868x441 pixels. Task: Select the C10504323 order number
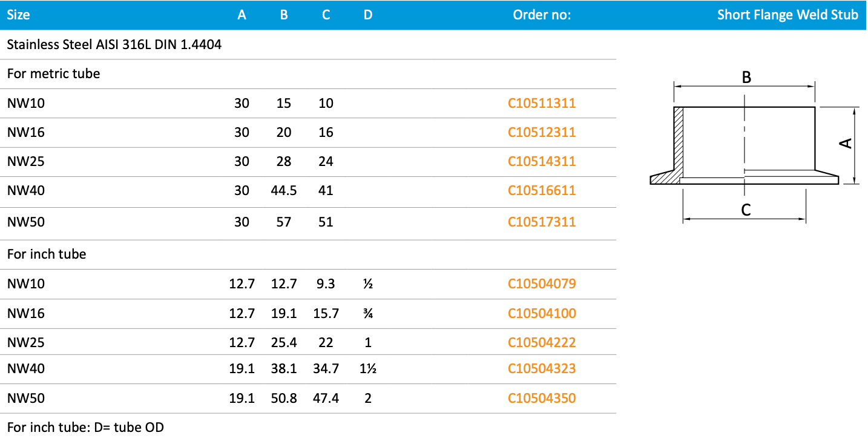542,369
